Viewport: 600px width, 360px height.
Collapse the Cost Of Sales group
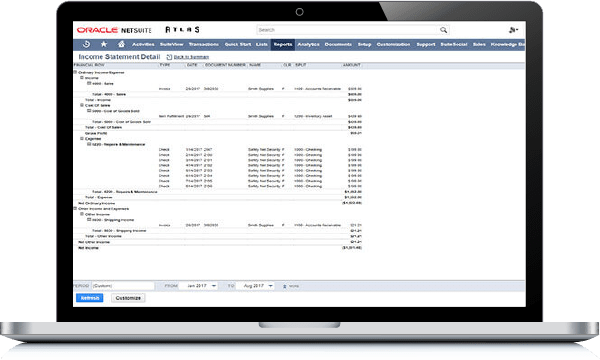[x=82, y=105]
